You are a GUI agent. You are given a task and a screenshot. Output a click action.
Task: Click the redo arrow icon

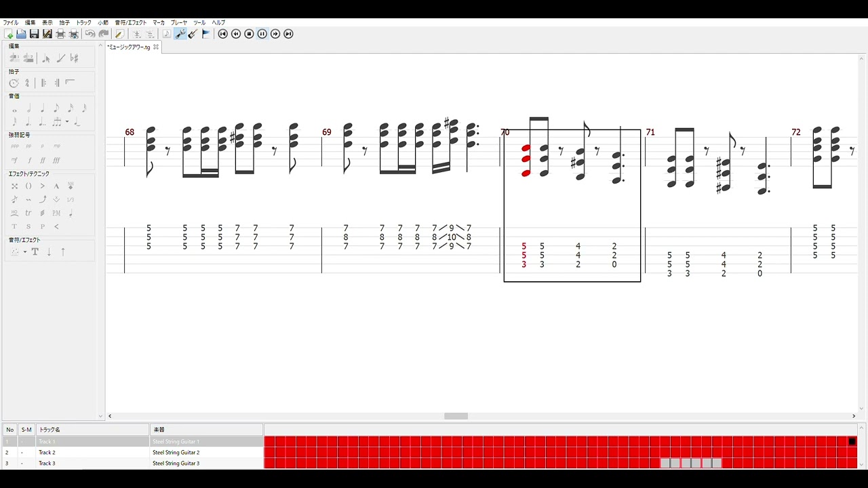[104, 34]
